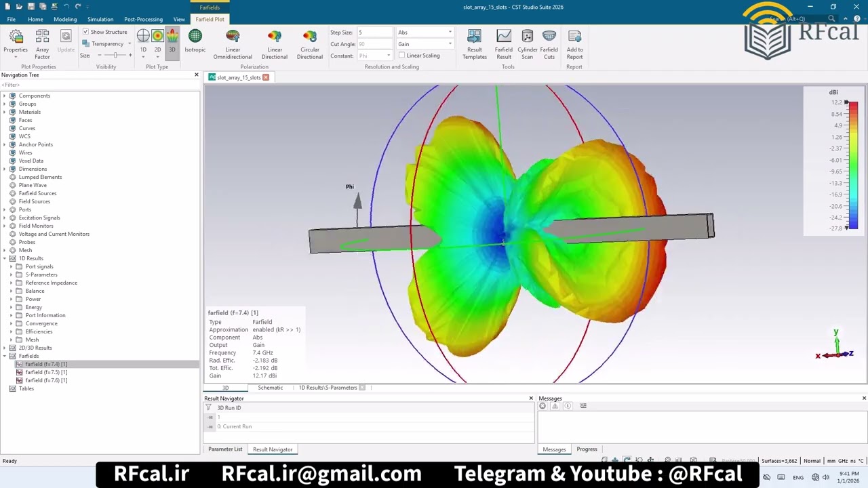Select farfield (f=7.6) [1] in tree
The height and width of the screenshot is (488, 868).
(x=46, y=380)
